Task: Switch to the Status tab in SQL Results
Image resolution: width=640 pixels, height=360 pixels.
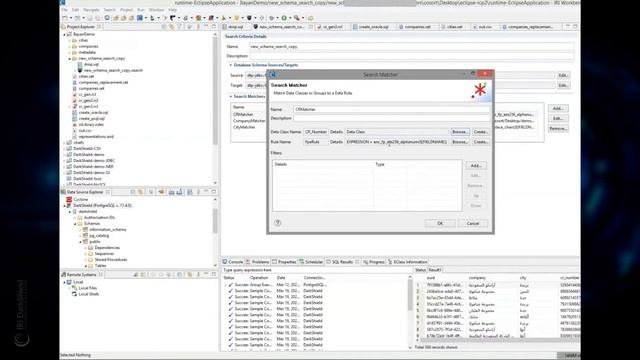Action: point(420,270)
